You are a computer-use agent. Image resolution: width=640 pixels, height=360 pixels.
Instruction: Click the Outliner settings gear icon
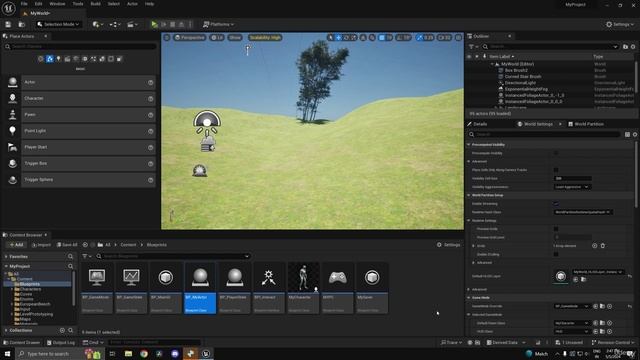(633, 47)
